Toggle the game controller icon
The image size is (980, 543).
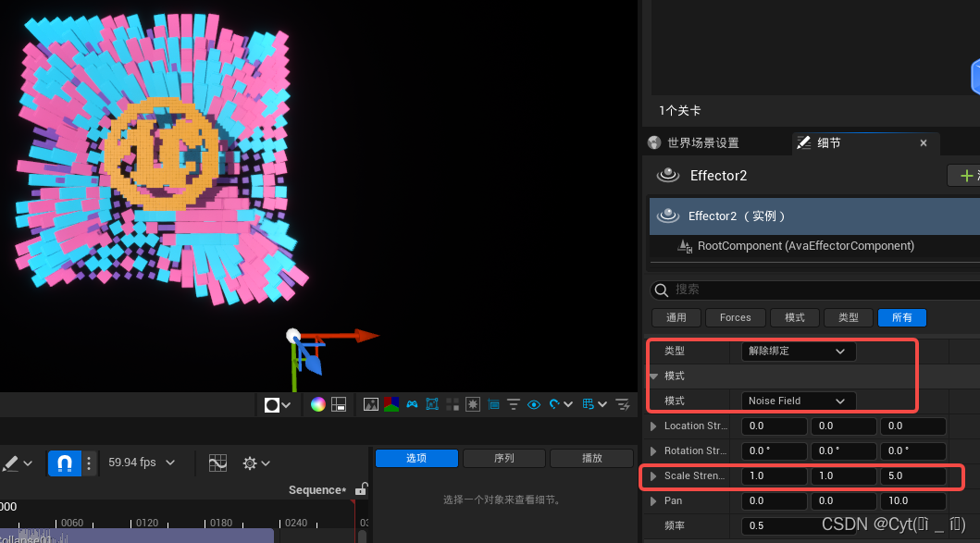tap(412, 404)
